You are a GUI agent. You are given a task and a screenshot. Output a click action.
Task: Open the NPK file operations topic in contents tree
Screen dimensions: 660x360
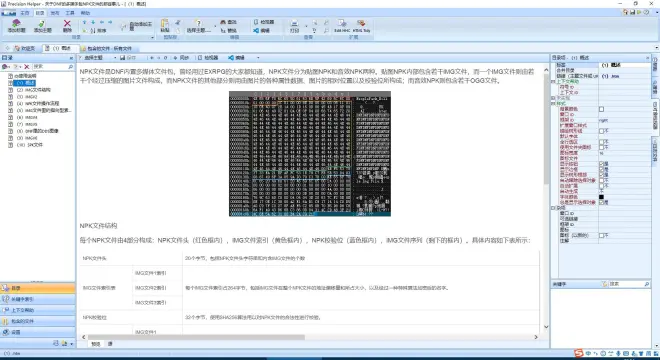tap(38, 104)
